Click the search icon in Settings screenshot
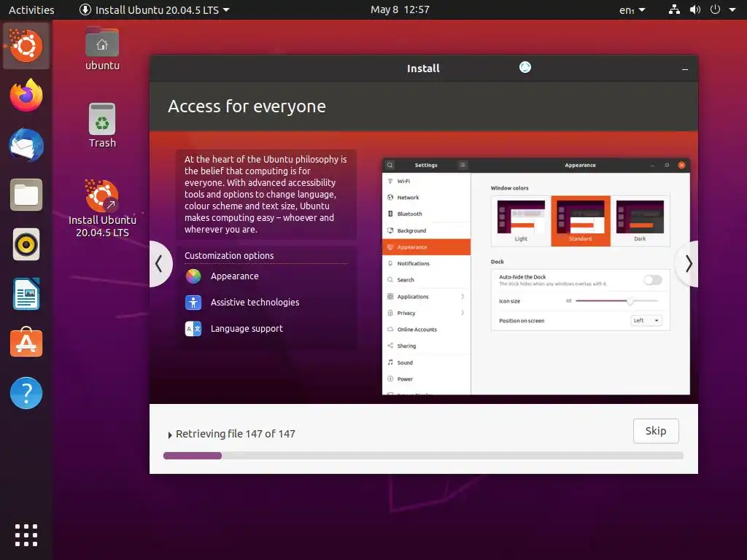Viewport: 747px width, 560px height. coord(390,166)
